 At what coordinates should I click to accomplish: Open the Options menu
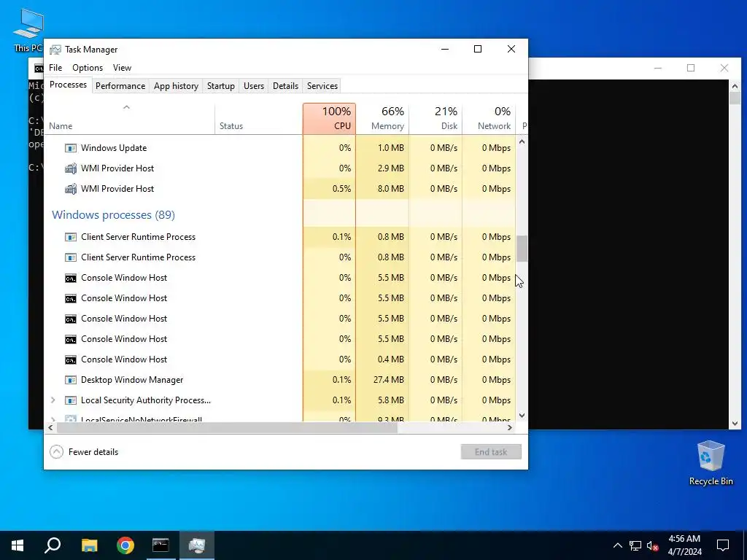click(x=88, y=68)
